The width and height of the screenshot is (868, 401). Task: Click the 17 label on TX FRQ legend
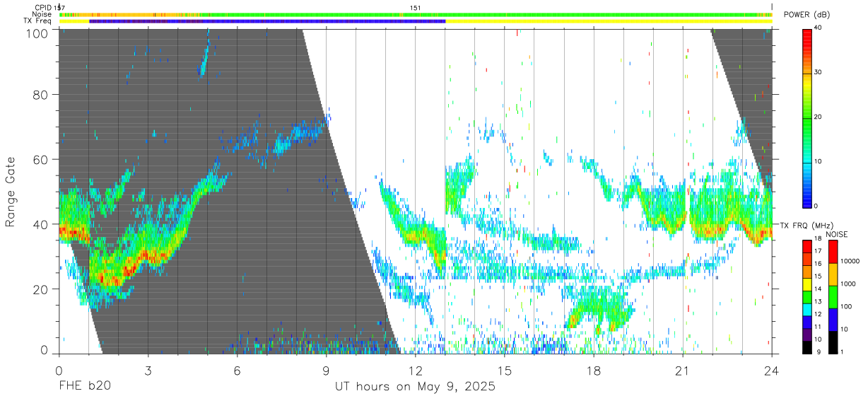pos(819,251)
